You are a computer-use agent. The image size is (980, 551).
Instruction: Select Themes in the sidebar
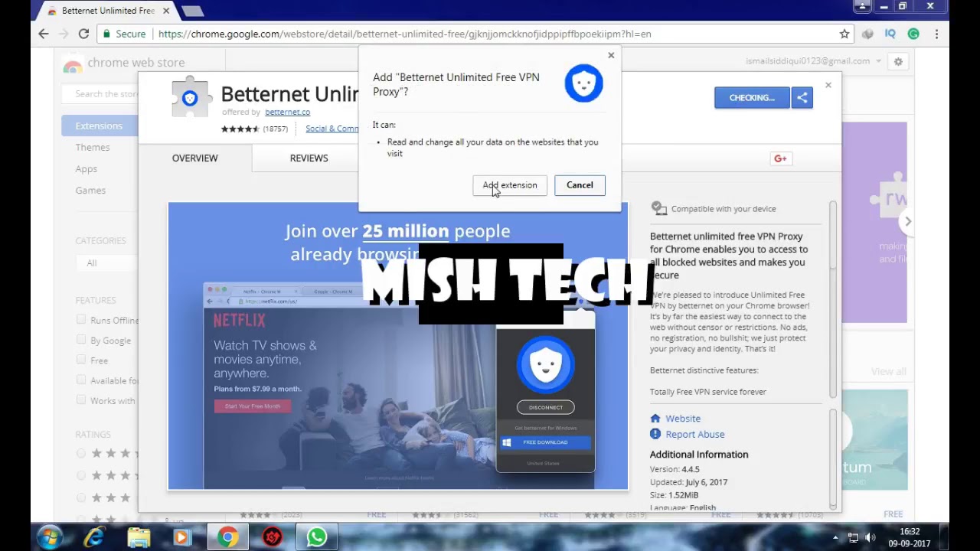93,147
